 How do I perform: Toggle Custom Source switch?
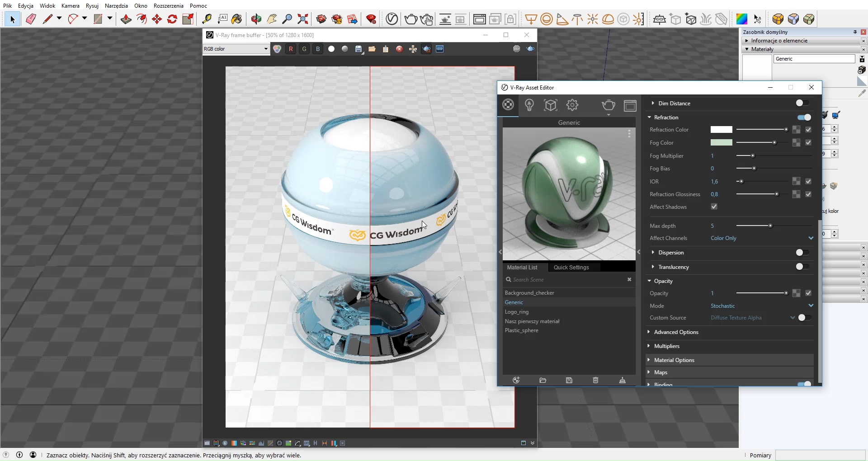[x=805, y=318]
